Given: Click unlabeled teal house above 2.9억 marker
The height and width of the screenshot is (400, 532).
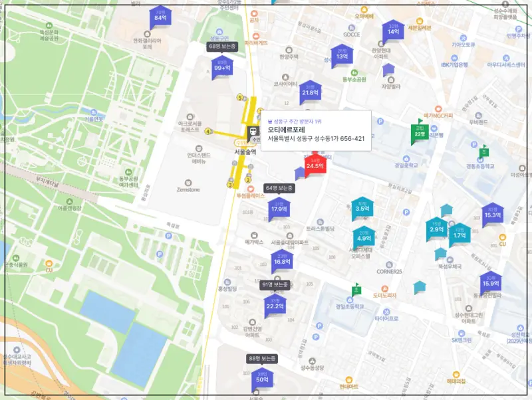Looking at the screenshot, I should point(446,210).
